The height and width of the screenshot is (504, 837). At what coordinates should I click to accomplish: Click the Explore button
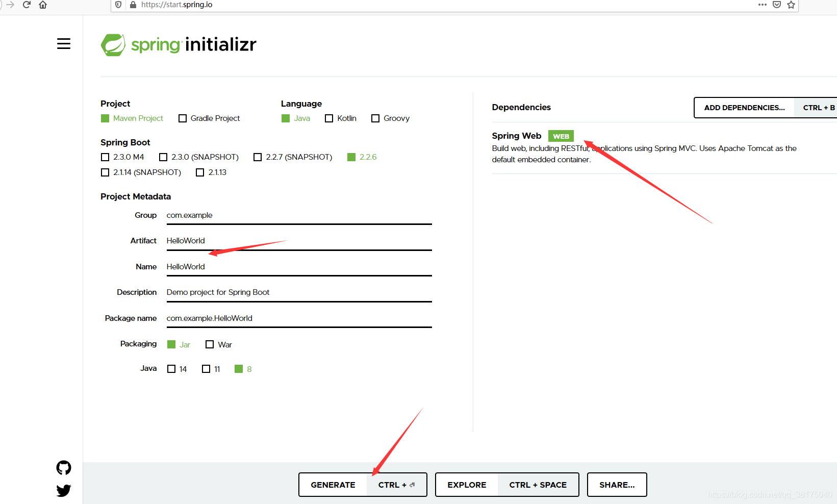[507, 485]
